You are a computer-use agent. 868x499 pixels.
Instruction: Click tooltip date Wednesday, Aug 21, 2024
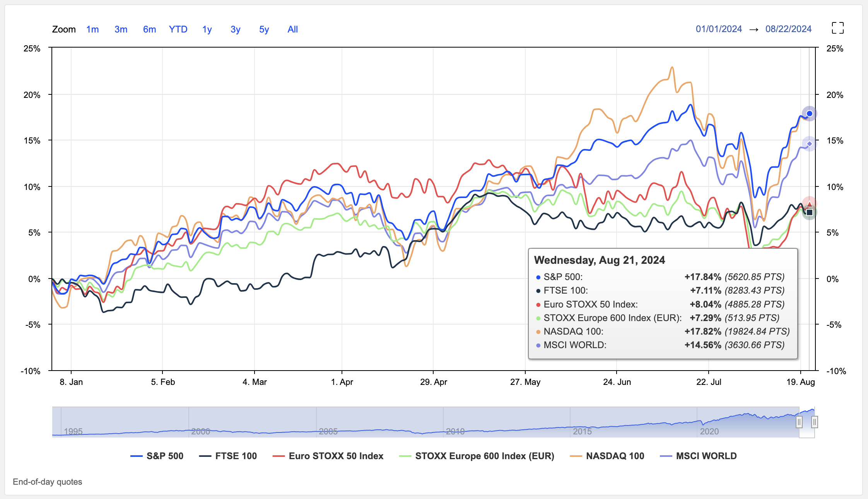600,260
